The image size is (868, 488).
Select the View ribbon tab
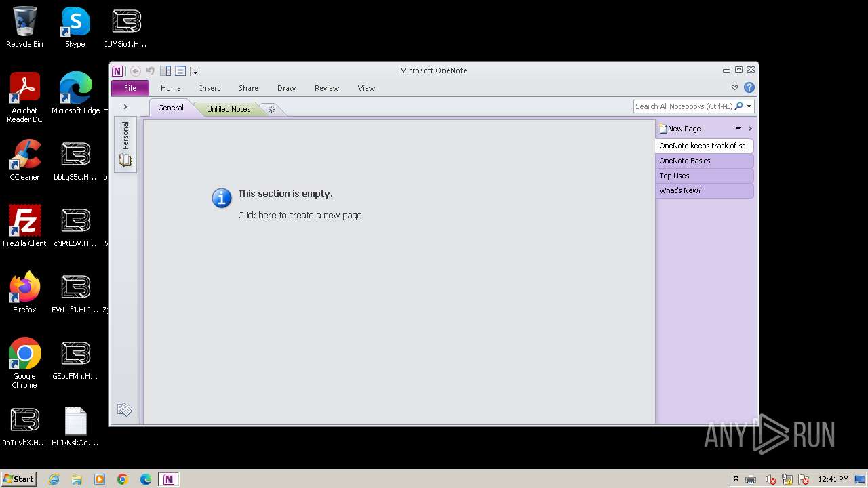click(367, 88)
